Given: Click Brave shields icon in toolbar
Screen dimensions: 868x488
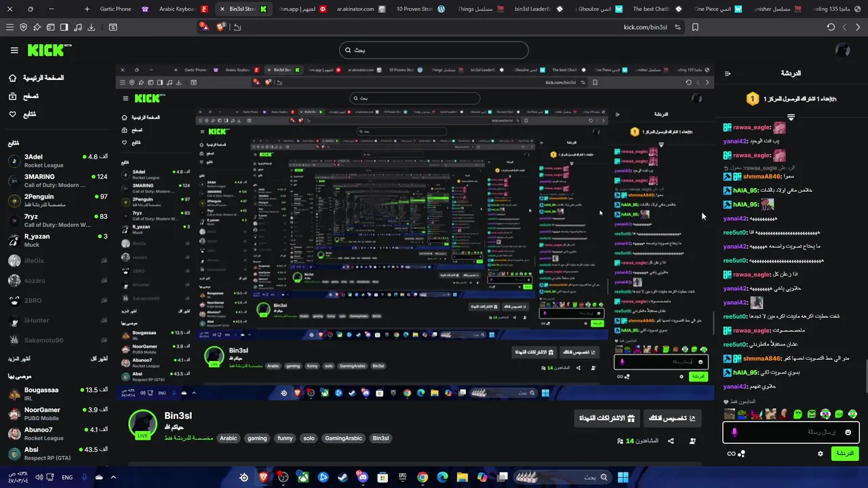Looking at the screenshot, I should 220,26.
